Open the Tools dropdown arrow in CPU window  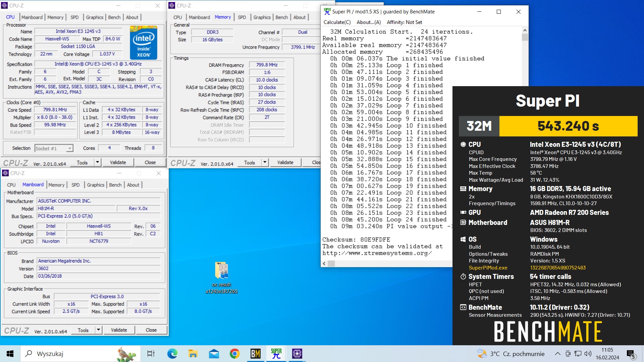(x=97, y=162)
